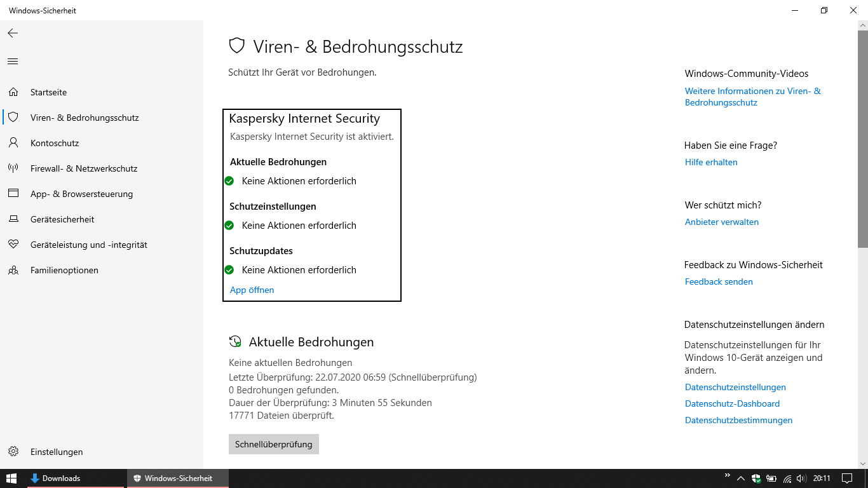Click the family icon for Familienoptionen
The width and height of the screenshot is (868, 488).
tap(13, 270)
